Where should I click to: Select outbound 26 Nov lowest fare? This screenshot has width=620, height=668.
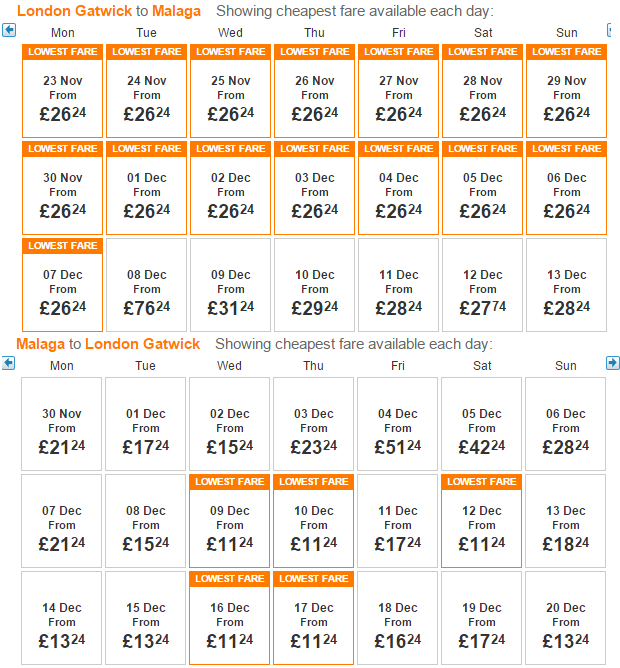tap(314, 91)
